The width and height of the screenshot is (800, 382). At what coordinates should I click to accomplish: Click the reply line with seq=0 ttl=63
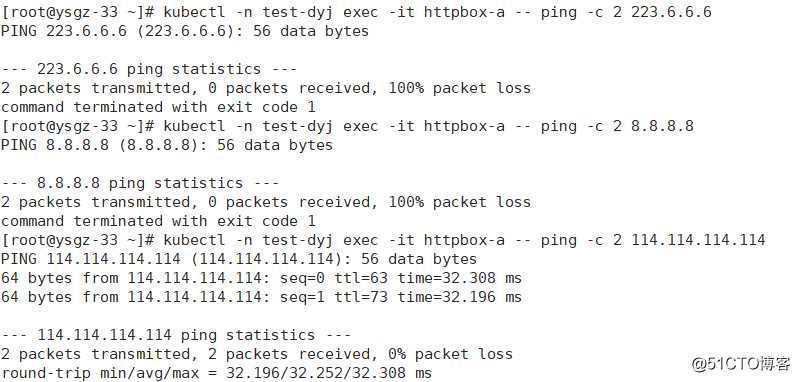261,278
